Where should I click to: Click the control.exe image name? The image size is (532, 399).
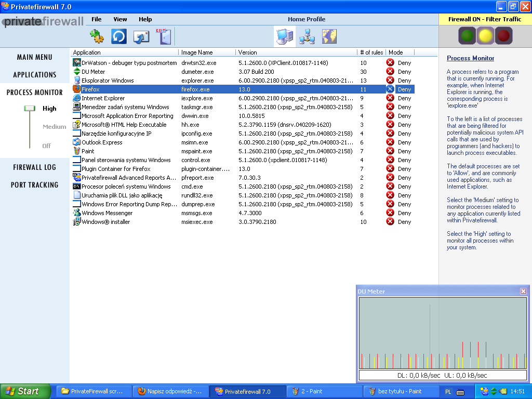196,160
